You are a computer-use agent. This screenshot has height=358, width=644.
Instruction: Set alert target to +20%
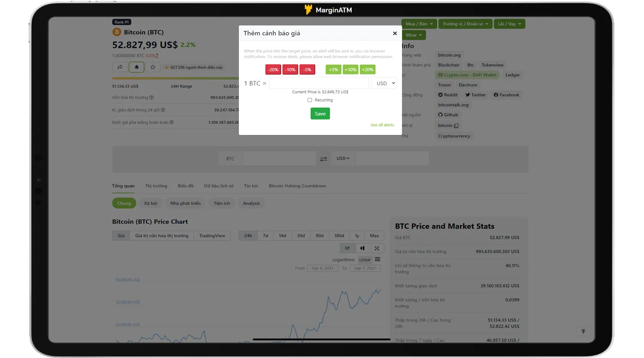(x=368, y=70)
